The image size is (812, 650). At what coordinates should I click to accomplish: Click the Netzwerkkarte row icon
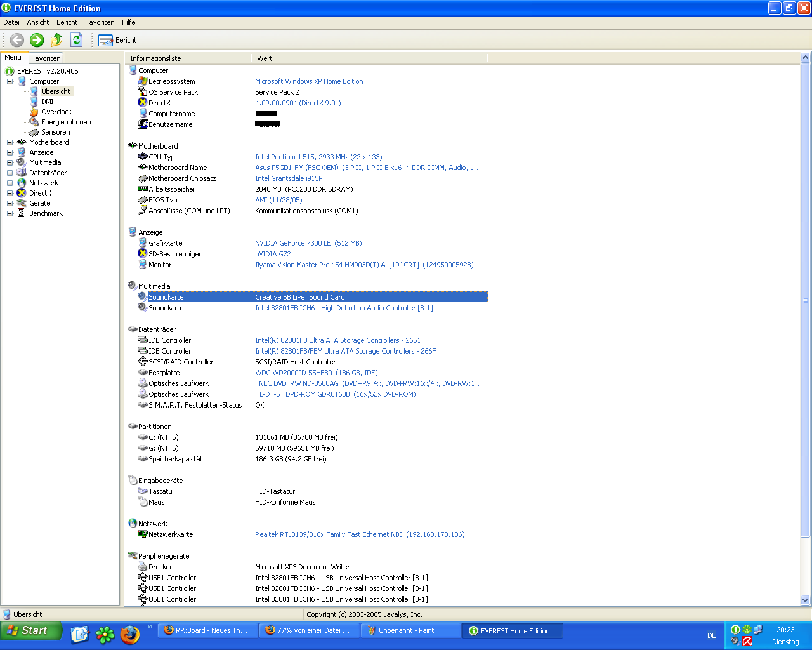click(143, 534)
